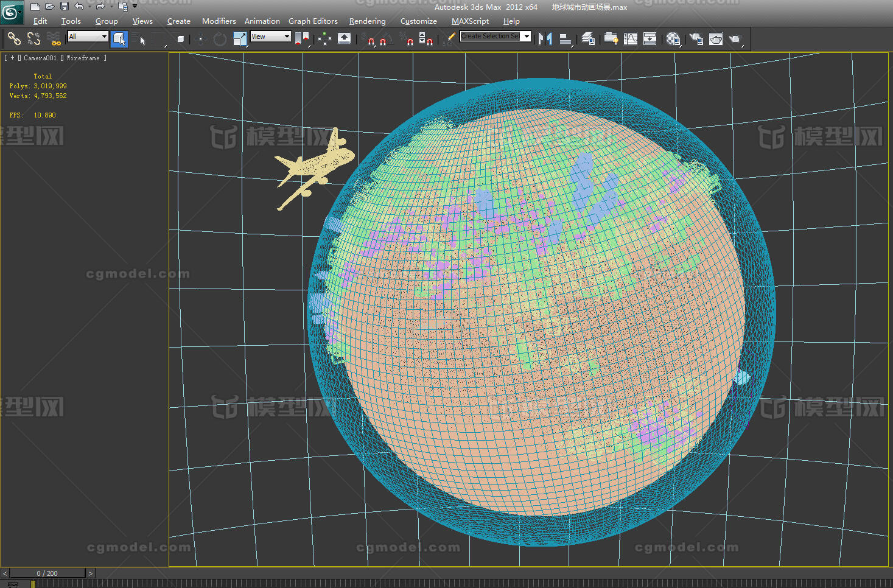Image resolution: width=893 pixels, height=588 pixels.
Task: Click the Align tool icon
Action: (566, 39)
